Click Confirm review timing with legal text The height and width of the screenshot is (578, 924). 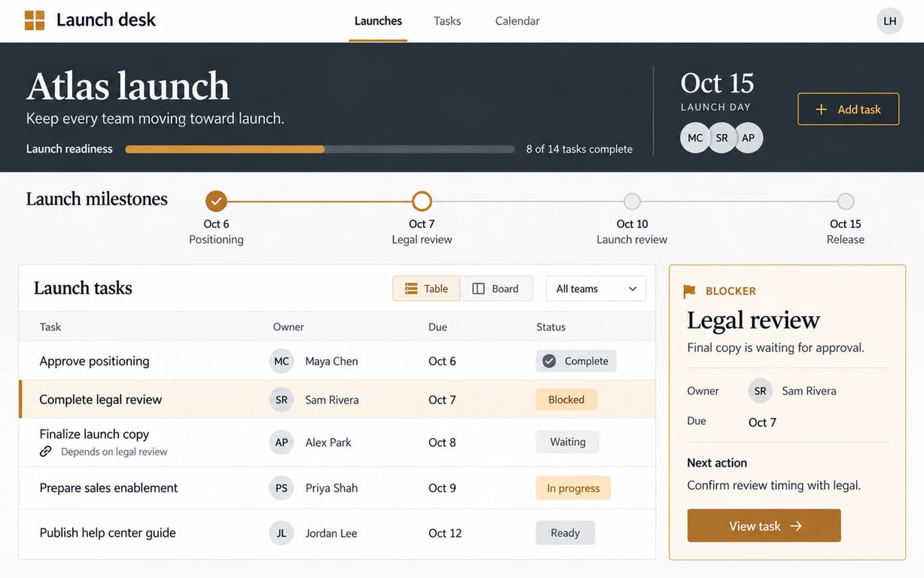(773, 485)
